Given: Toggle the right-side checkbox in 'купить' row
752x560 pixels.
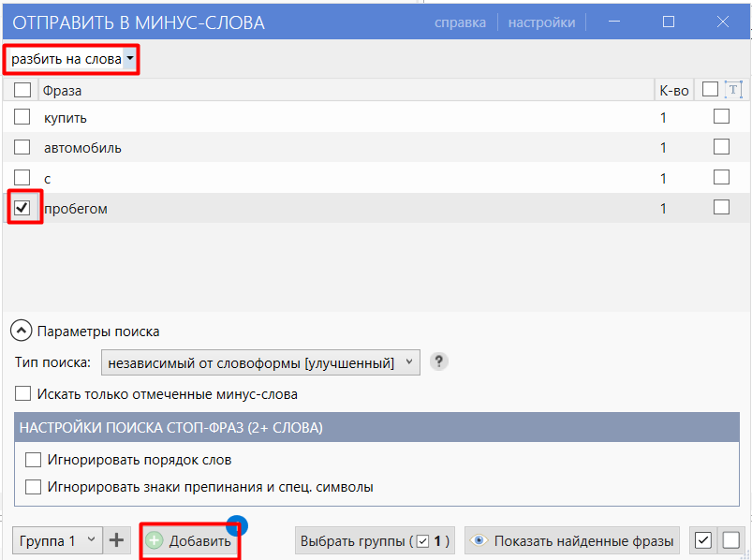Looking at the screenshot, I should (721, 116).
